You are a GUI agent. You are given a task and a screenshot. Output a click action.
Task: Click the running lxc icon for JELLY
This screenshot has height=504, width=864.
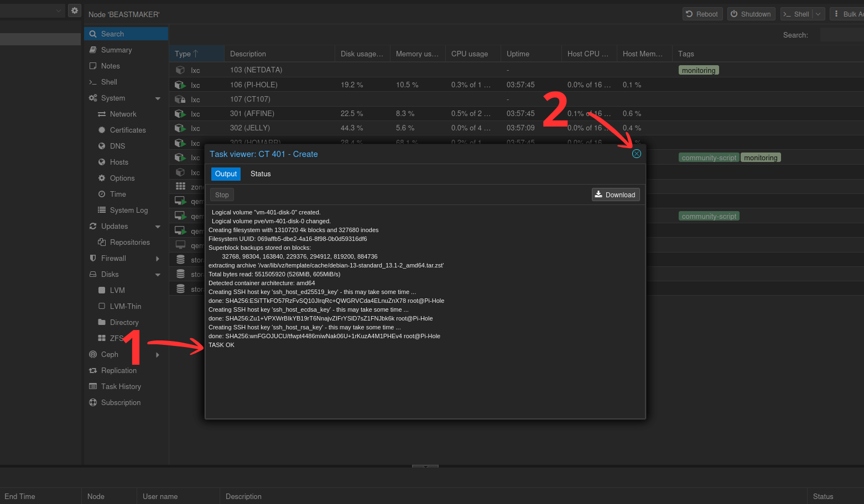coord(180,128)
